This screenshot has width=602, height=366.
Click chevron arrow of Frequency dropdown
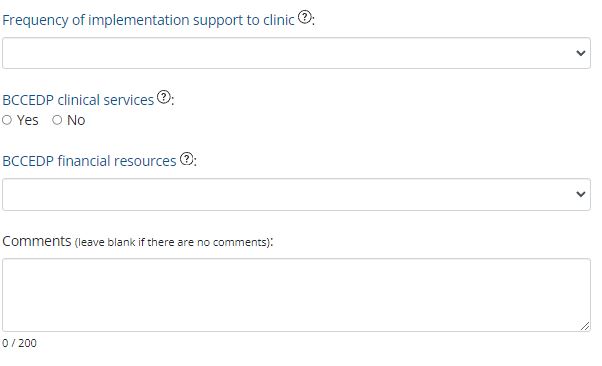[580, 53]
